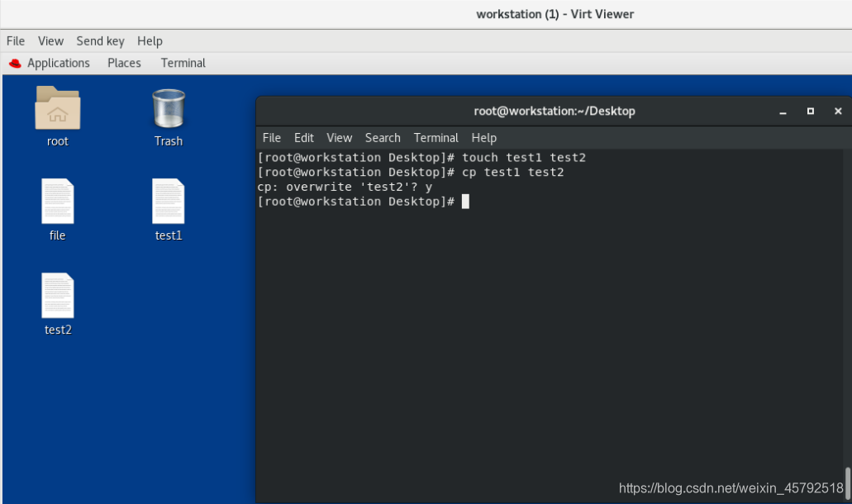Image resolution: width=852 pixels, height=504 pixels.
Task: Select the file document icon on desktop
Action: (x=58, y=201)
